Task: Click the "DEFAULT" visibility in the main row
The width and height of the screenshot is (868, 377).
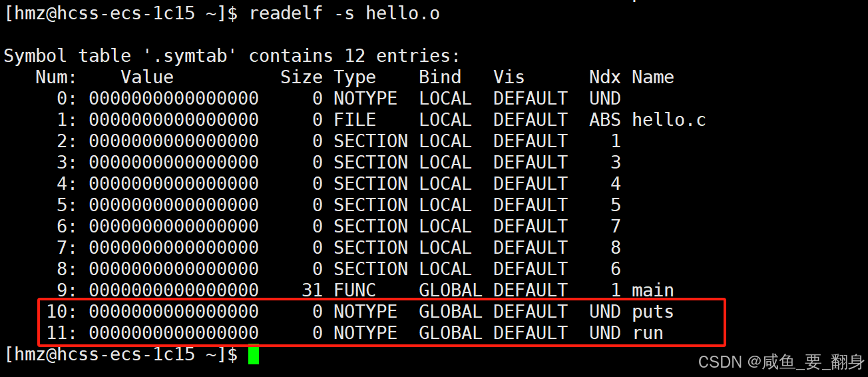Action: pos(531,290)
